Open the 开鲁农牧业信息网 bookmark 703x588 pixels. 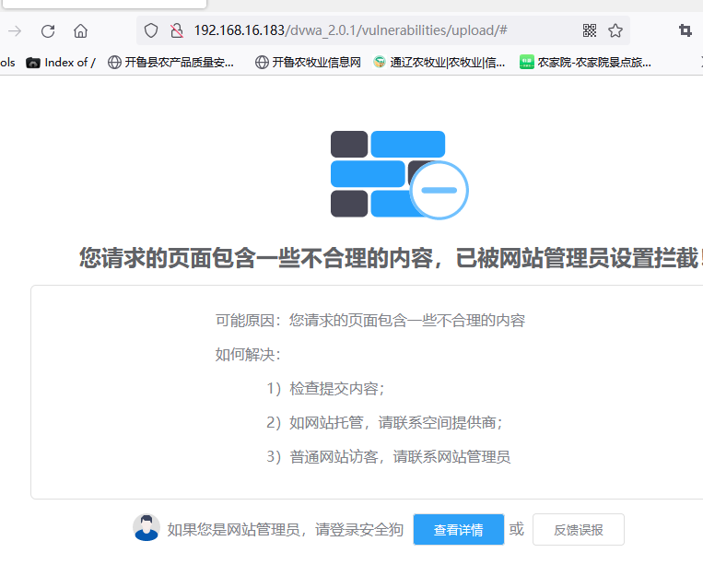[308, 63]
